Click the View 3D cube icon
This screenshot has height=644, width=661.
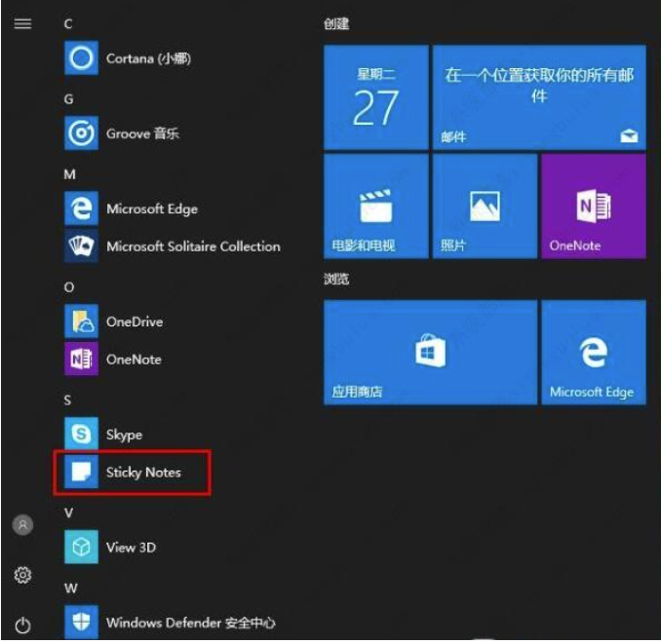click(x=81, y=547)
